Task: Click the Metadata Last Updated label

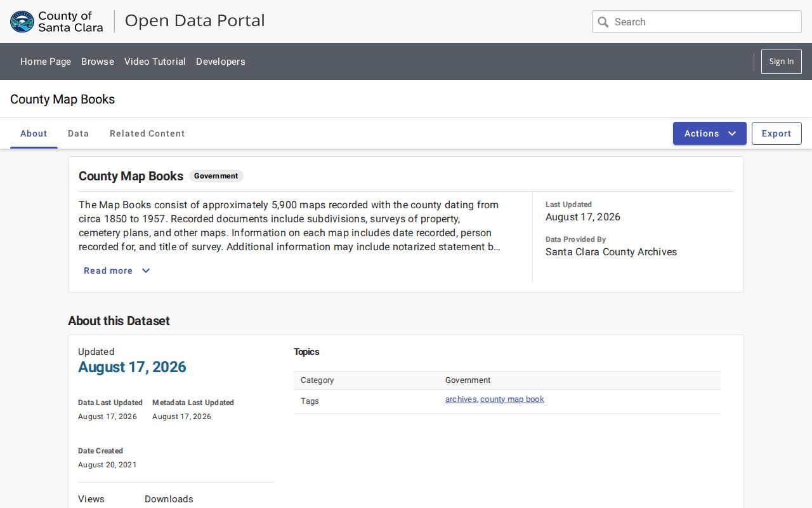Action: click(193, 403)
